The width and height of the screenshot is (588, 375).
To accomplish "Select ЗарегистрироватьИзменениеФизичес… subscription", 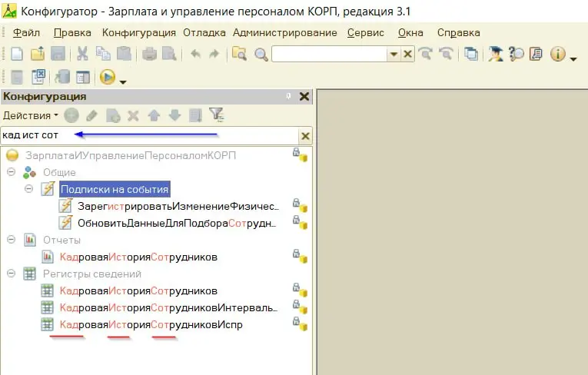I will tap(178, 206).
